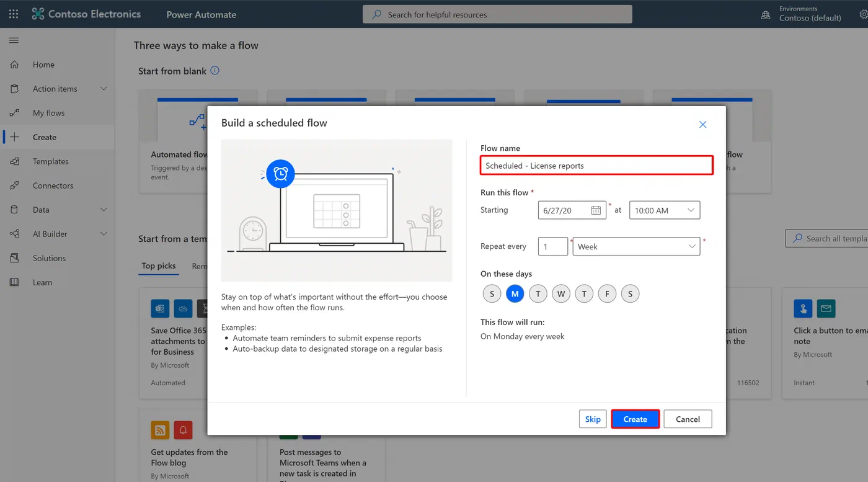Toggle Sunday in On these days

pyautogui.click(x=492, y=294)
